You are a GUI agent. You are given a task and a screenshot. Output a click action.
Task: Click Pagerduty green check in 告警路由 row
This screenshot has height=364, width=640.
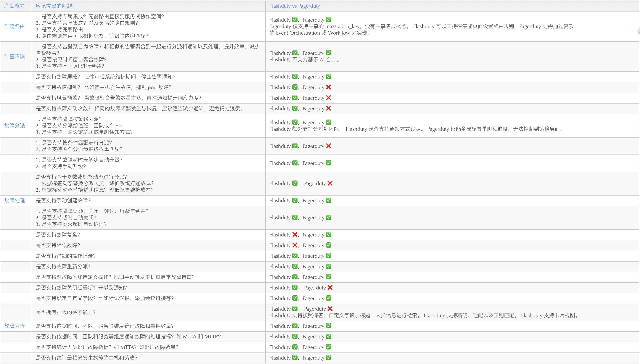click(329, 20)
